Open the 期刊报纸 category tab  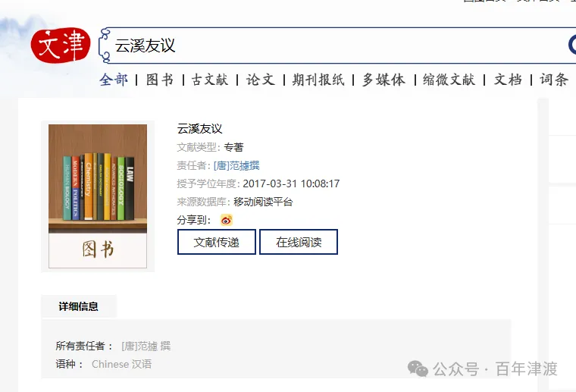[318, 80]
